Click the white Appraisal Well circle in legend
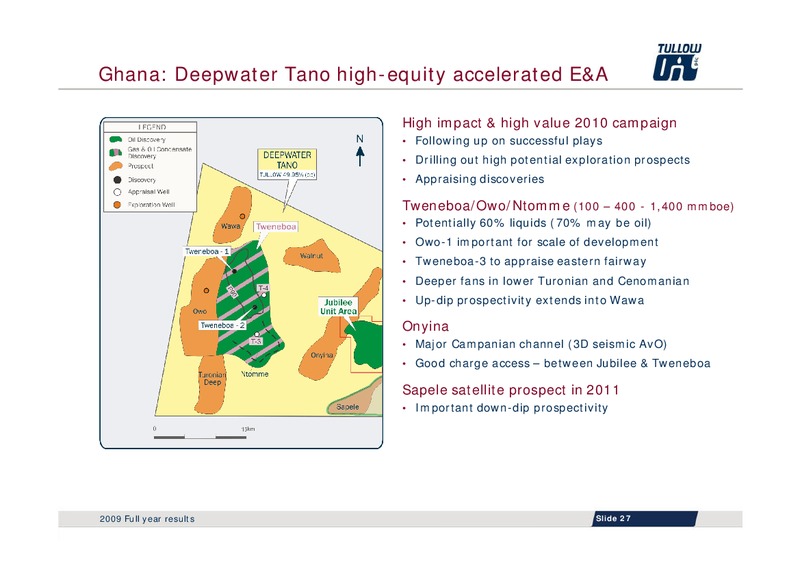Screen dimensions: 800x567 pyautogui.click(x=117, y=192)
